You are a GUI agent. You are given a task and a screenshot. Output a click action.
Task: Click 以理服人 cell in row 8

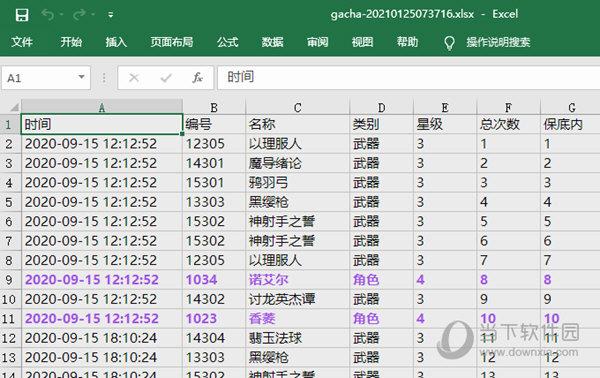[x=297, y=260]
